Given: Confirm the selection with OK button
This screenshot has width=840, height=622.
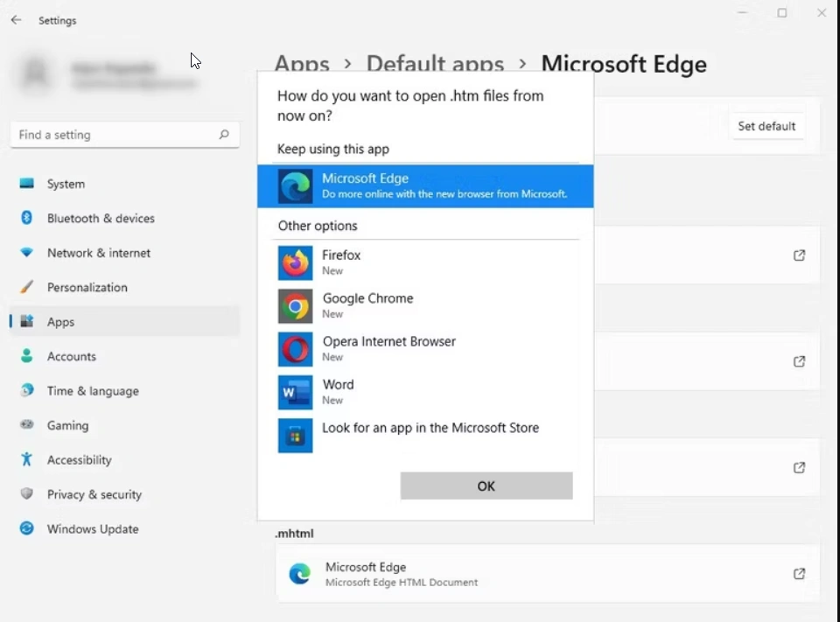Looking at the screenshot, I should pyautogui.click(x=486, y=486).
